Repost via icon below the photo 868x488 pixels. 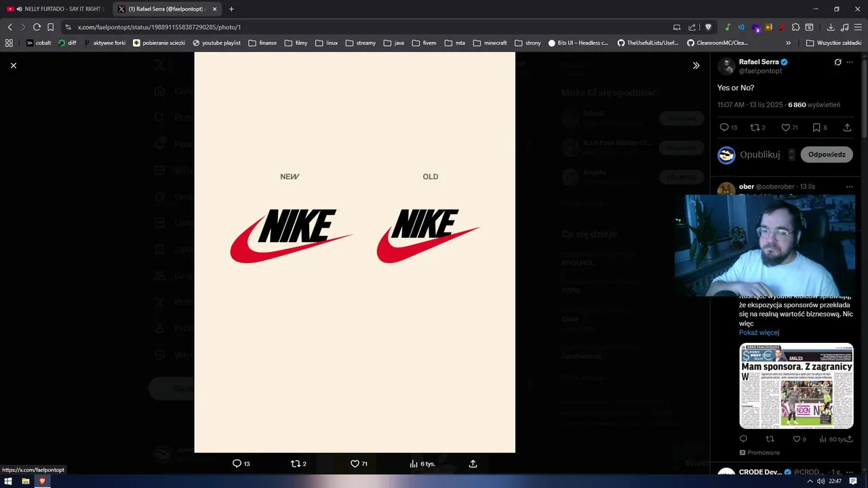(x=295, y=464)
